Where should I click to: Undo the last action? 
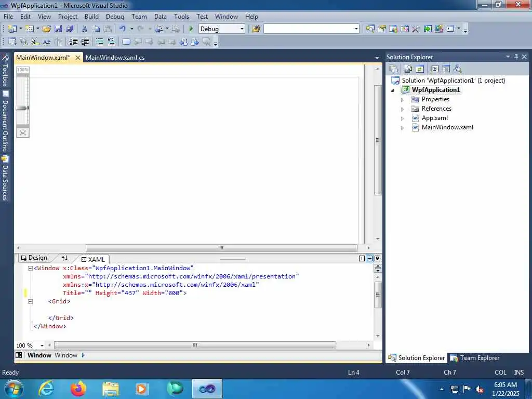[123, 29]
